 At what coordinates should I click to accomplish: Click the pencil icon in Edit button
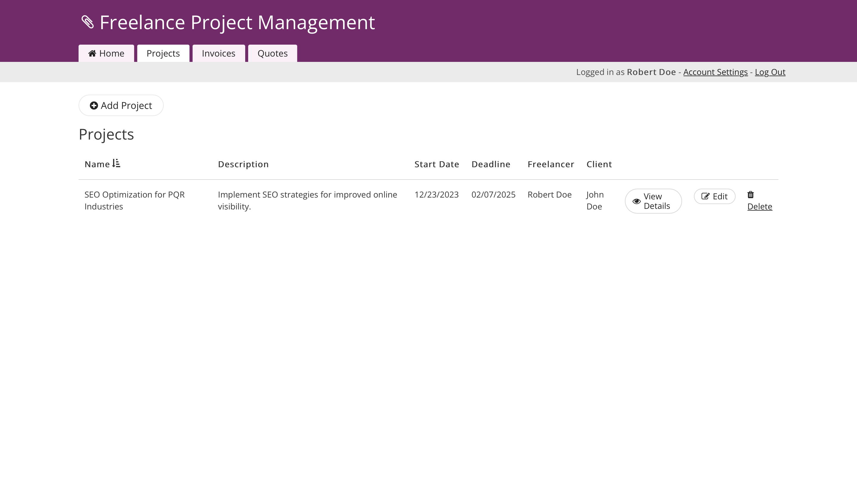pyautogui.click(x=705, y=196)
